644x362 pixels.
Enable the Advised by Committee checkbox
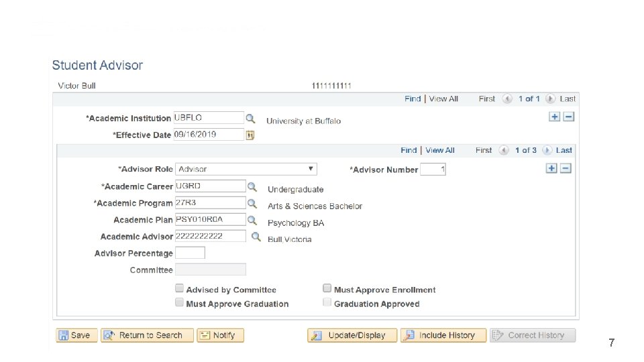[x=180, y=289]
